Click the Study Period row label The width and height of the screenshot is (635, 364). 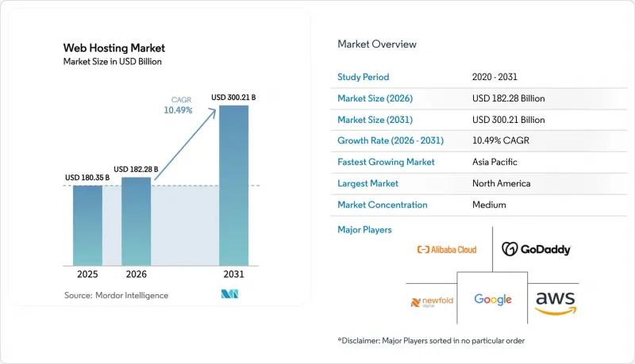(364, 77)
